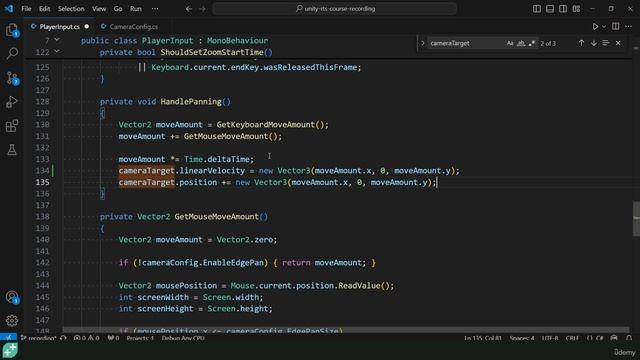Jump to next find match
The width and height of the screenshot is (640, 360).
click(x=593, y=43)
